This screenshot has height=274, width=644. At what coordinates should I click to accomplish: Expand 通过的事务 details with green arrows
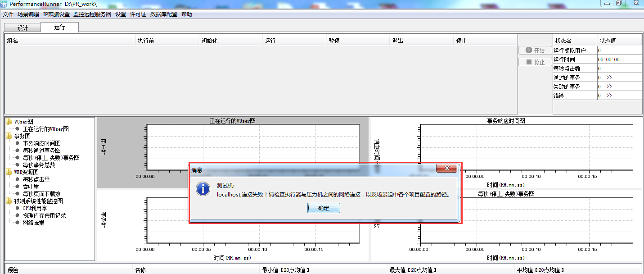tap(609, 78)
